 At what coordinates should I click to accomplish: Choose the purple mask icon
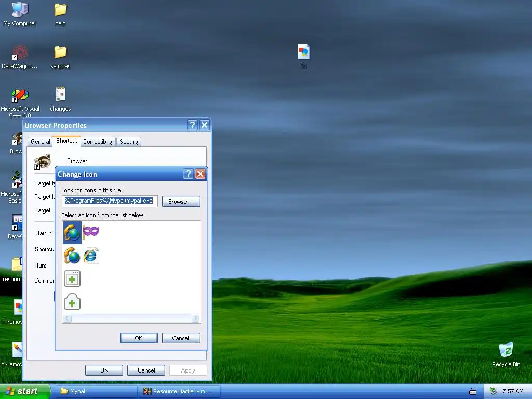(90, 232)
